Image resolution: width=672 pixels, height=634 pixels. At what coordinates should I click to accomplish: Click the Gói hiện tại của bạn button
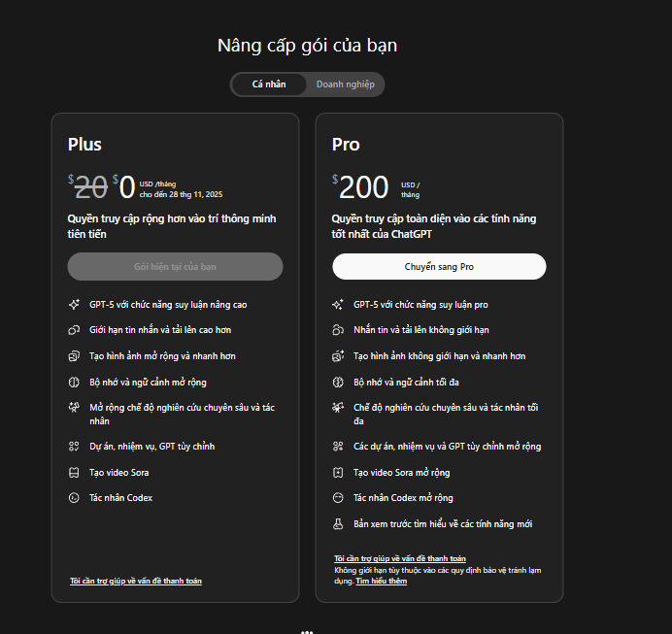pos(175,267)
